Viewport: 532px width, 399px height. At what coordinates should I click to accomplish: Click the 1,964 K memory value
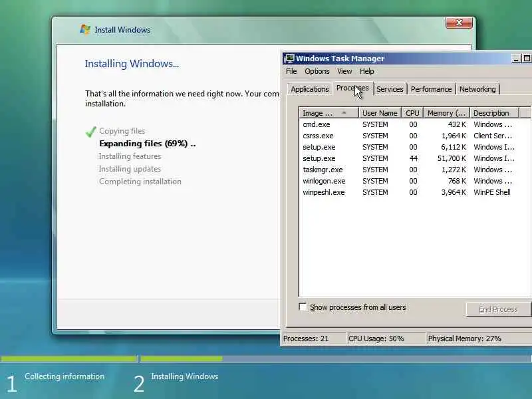[454, 136]
